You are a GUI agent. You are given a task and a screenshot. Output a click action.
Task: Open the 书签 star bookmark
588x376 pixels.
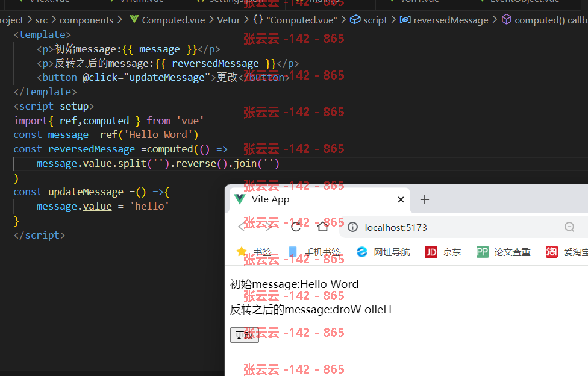click(x=254, y=252)
